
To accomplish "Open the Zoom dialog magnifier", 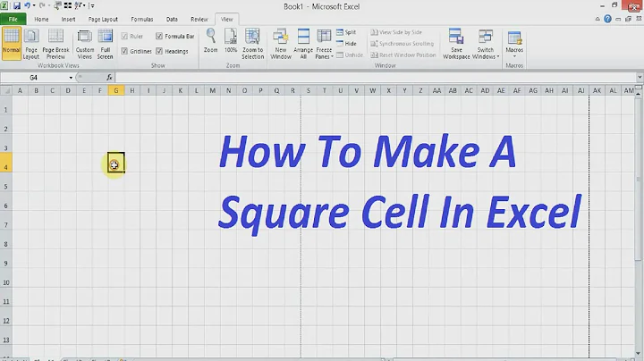I will (211, 41).
